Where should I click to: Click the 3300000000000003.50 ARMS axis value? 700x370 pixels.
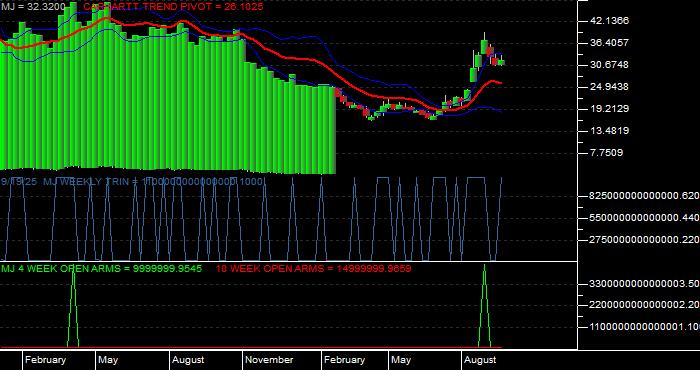tap(645, 284)
